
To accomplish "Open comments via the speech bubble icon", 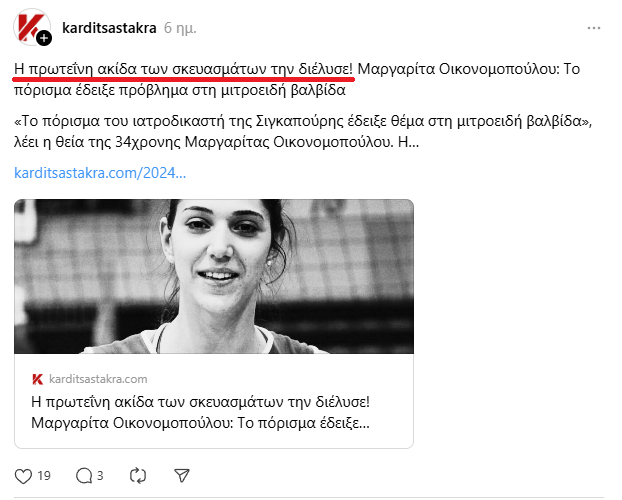I will click(x=84, y=476).
